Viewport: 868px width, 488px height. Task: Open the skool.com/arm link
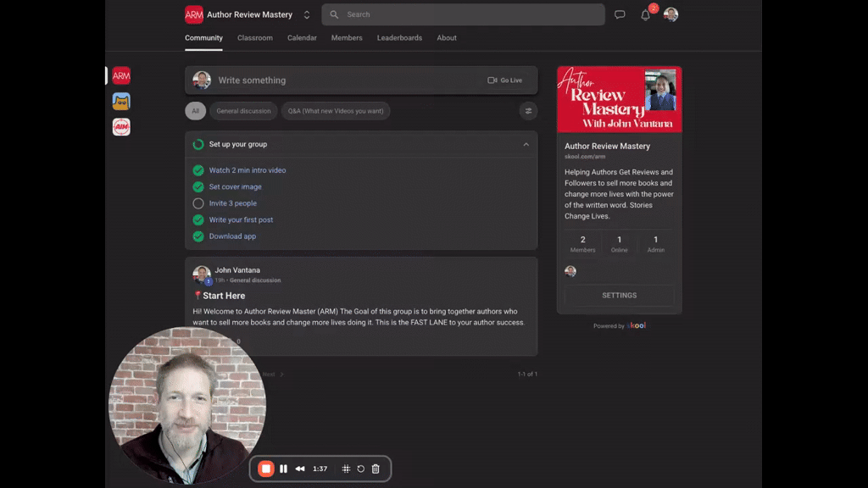click(585, 157)
